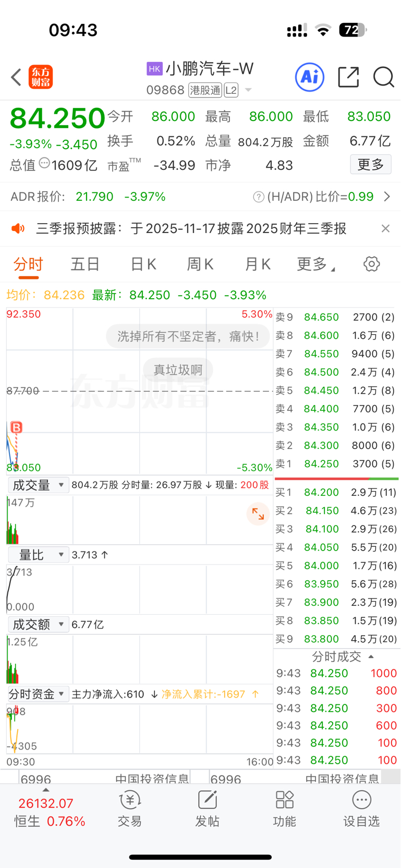This screenshot has width=401, height=868.
Task: Tap the 净流入累计:-1697 text
Action: [x=203, y=694]
